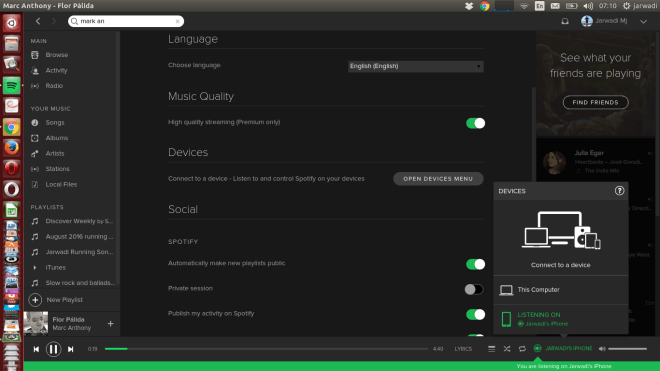This screenshot has width=660, height=371.
Task: Skip to the next track
Action: pyautogui.click(x=71, y=349)
